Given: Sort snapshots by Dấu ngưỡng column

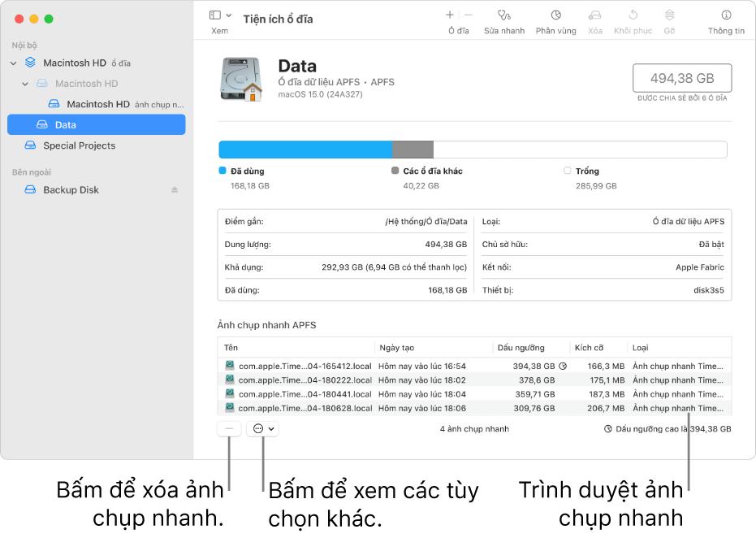Looking at the screenshot, I should [531, 348].
